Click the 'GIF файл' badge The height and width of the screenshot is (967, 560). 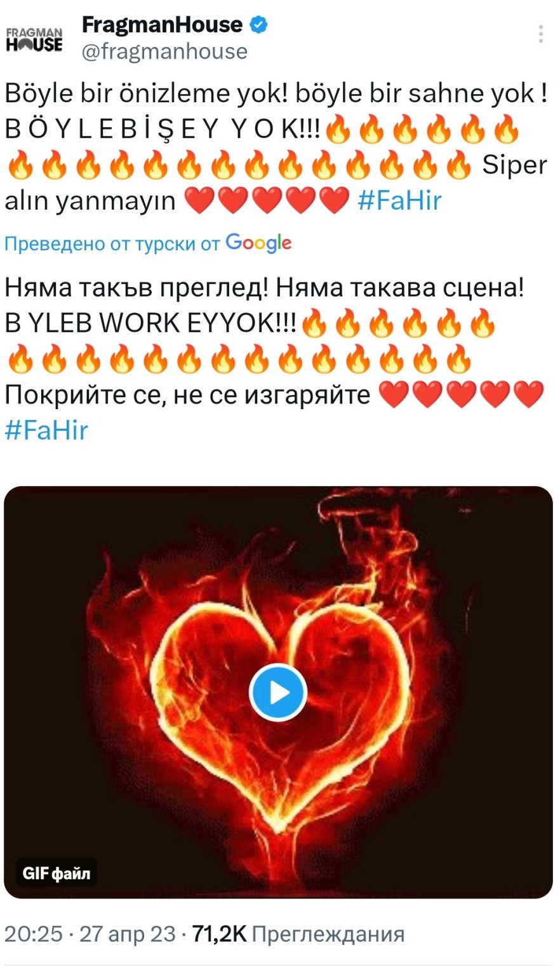pos(57,873)
